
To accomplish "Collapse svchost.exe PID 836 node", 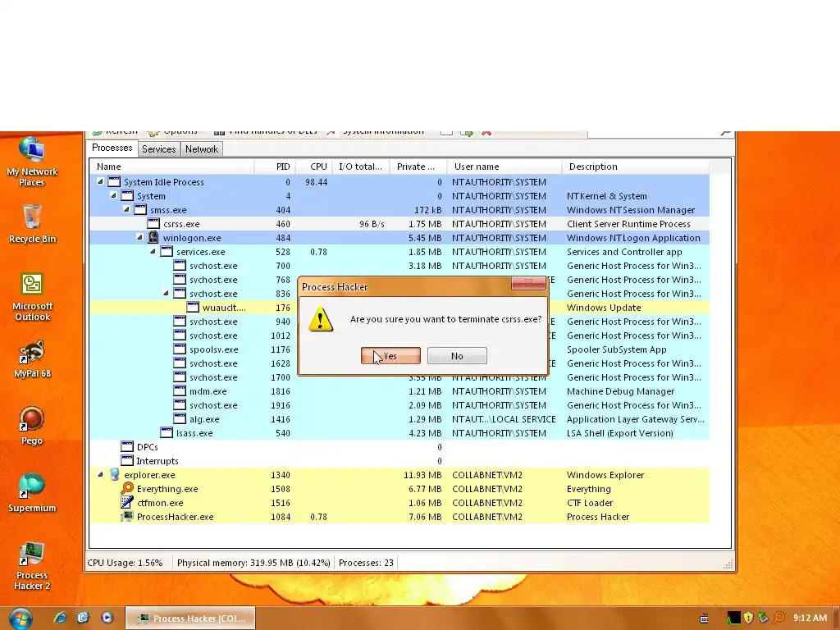I will coord(166,293).
